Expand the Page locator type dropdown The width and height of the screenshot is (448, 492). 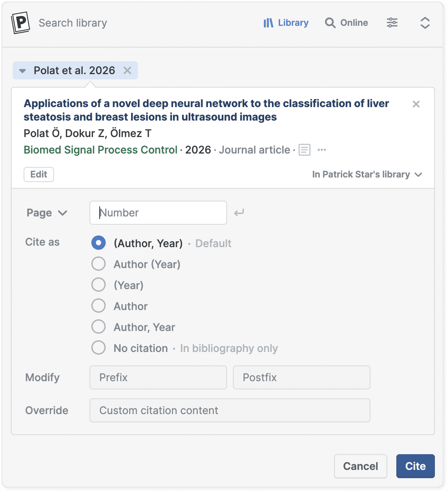pos(47,213)
